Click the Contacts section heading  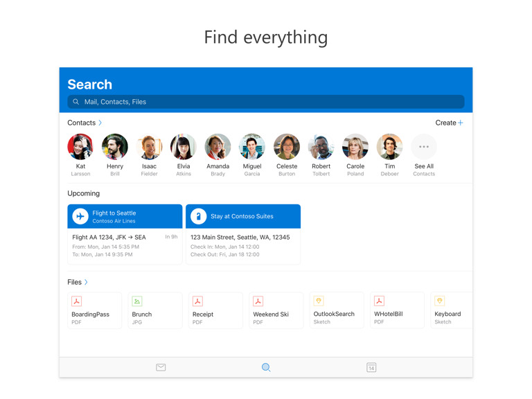(82, 123)
